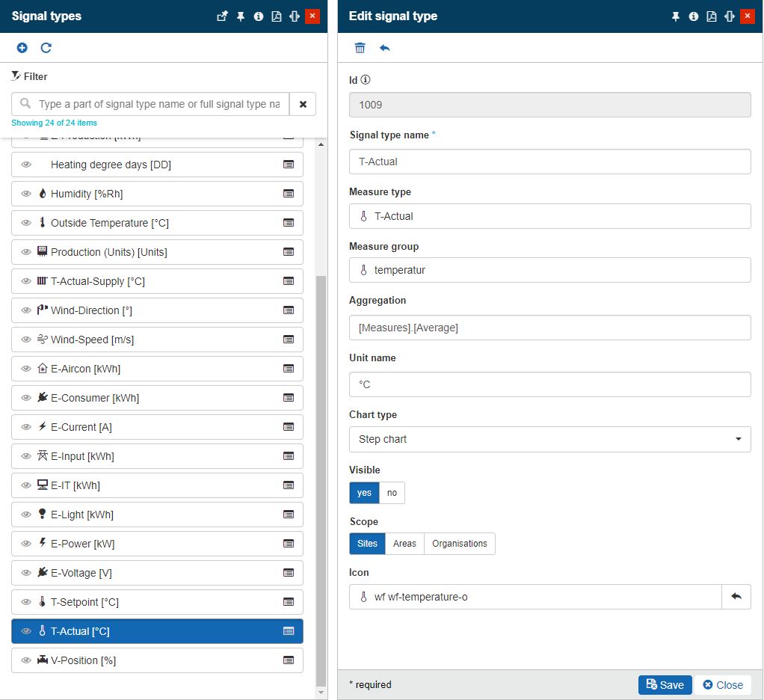764x700 pixels.
Task: Pin the Edit signal type panel
Action: [x=676, y=16]
